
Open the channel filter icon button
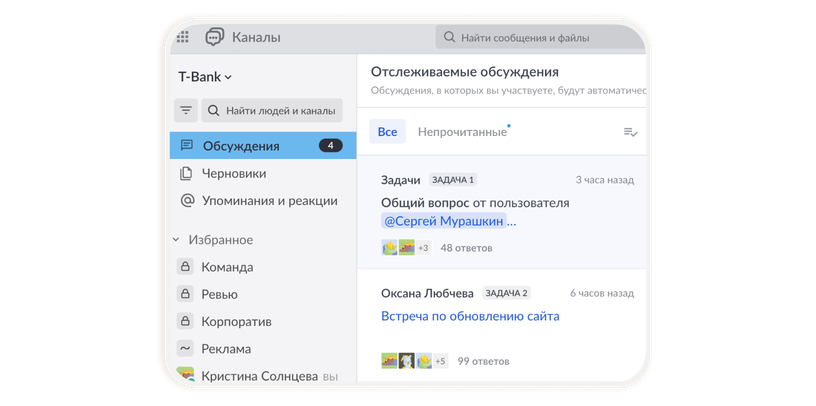click(x=186, y=110)
